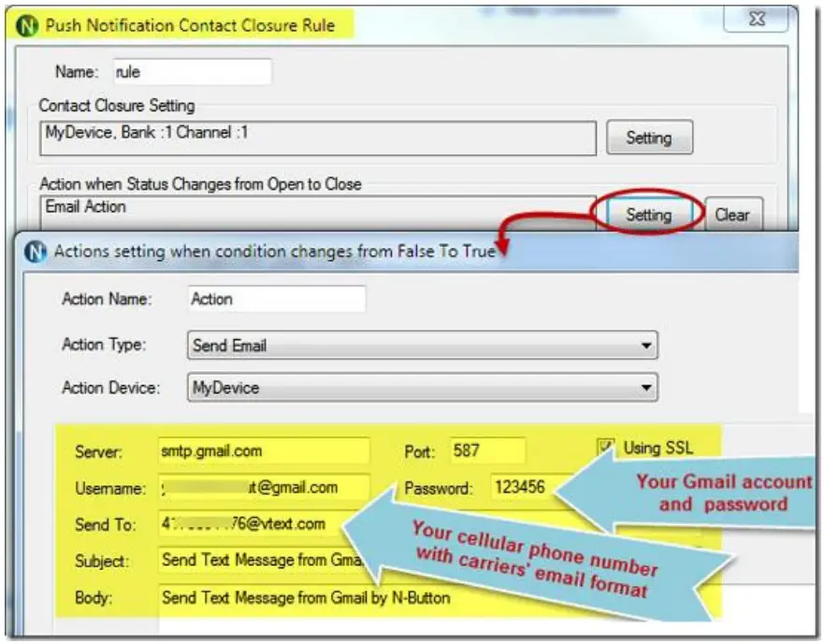Screen dimensions: 825x644
Task: Click the Action Name input field
Action: pos(278,297)
